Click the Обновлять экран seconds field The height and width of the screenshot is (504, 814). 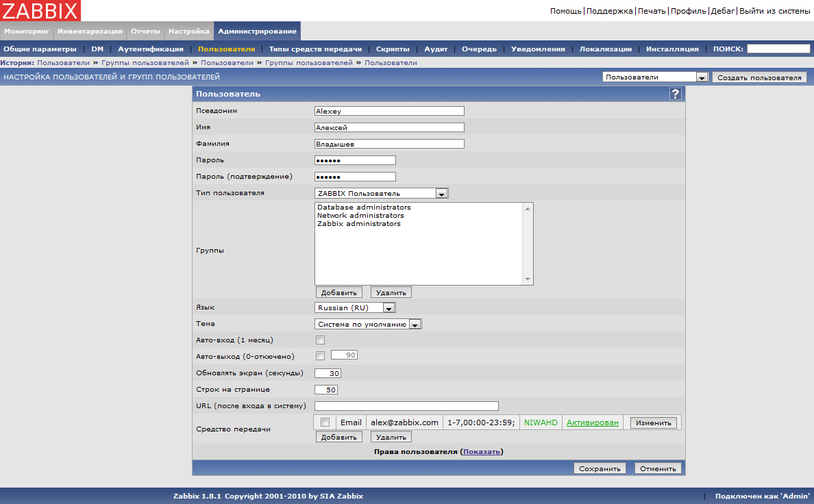pyautogui.click(x=328, y=373)
